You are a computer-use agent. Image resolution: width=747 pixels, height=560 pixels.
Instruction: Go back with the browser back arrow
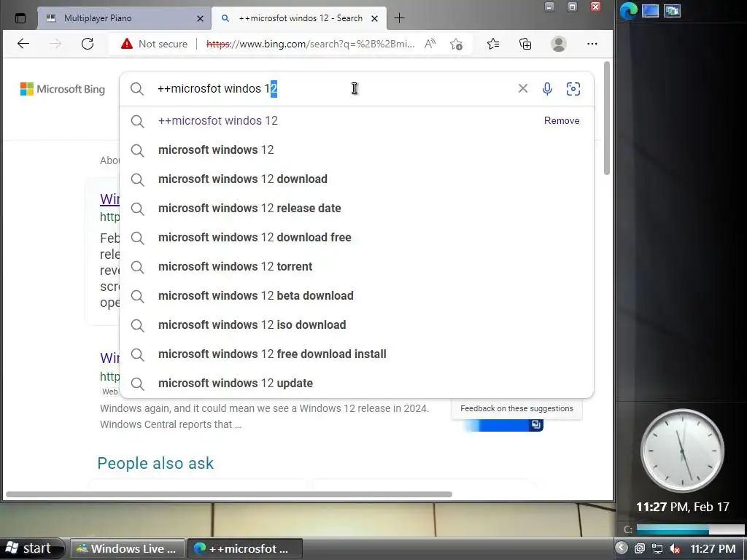click(x=23, y=44)
